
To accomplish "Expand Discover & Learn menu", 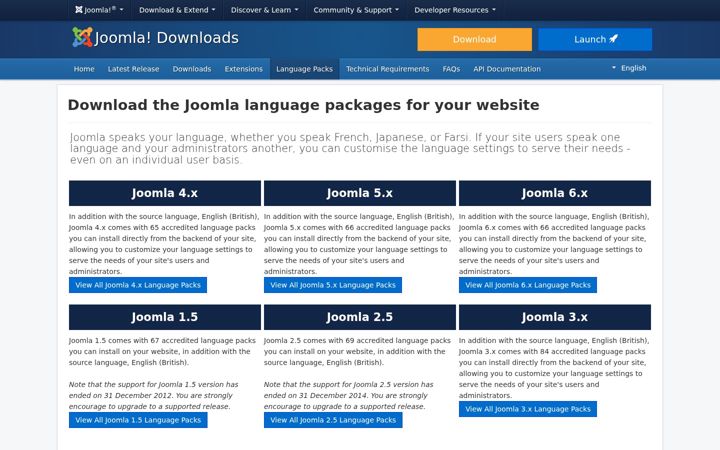I will [x=264, y=10].
